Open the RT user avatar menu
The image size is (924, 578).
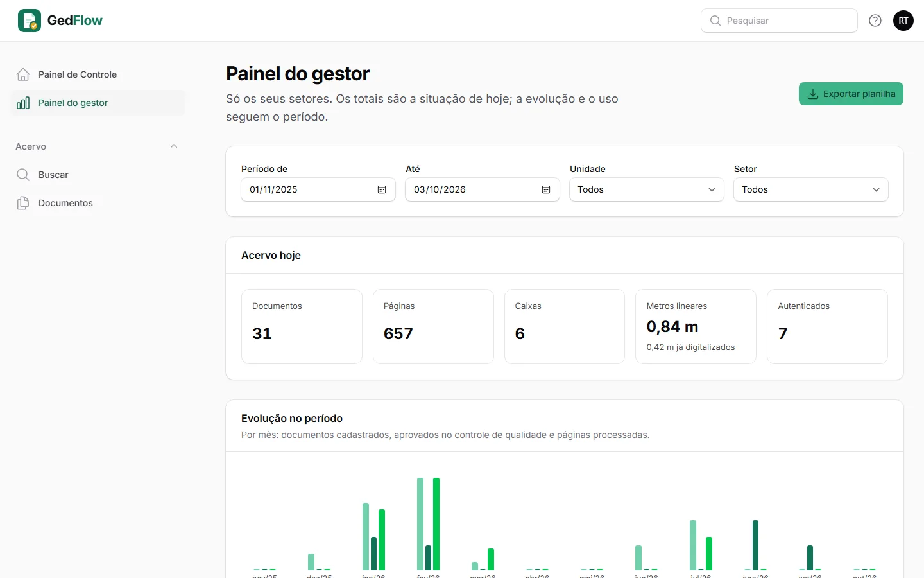[903, 21]
